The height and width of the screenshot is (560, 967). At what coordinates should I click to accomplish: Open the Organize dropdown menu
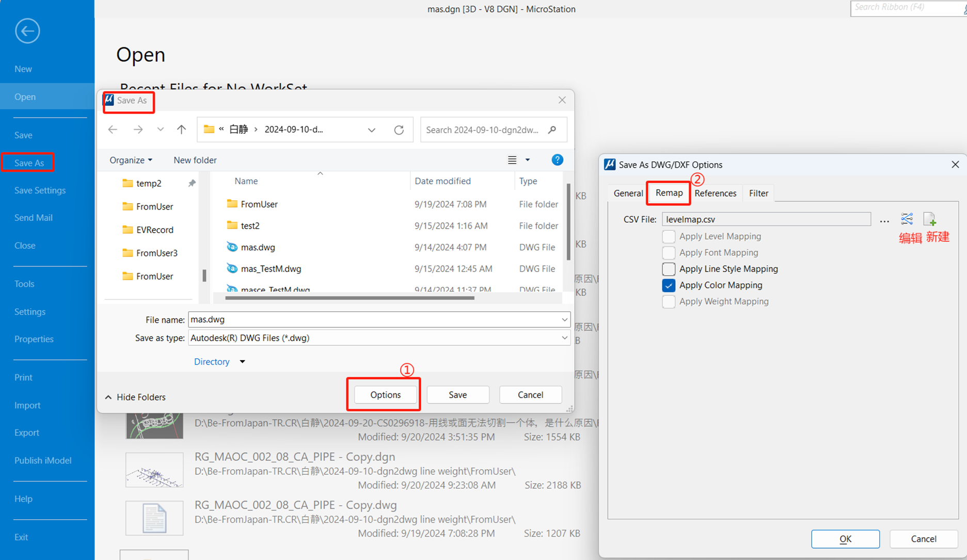point(131,160)
